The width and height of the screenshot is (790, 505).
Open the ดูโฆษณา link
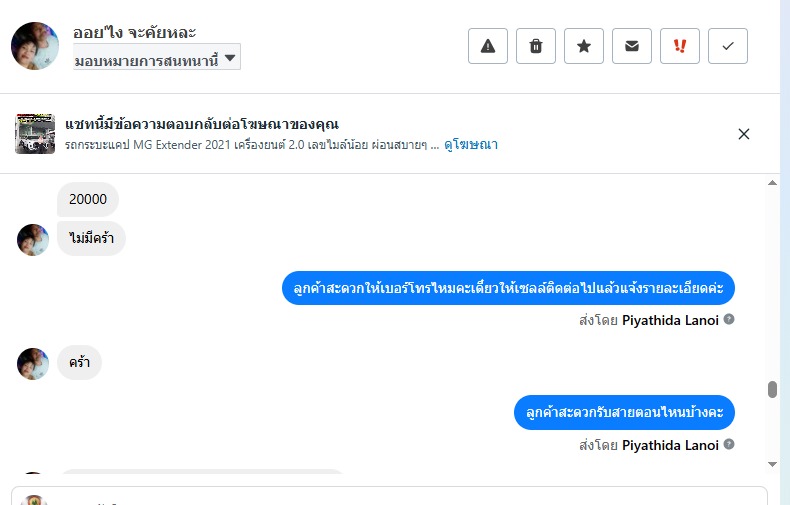(471, 145)
